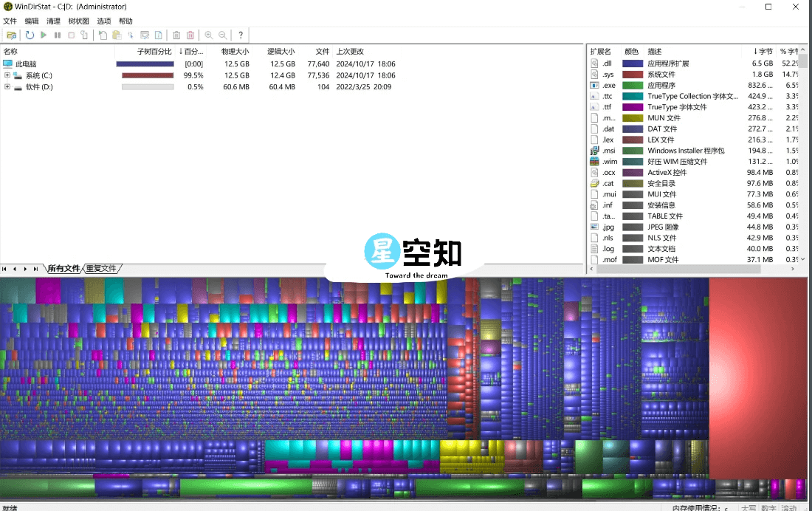Switch to the 重复文件 tab
This screenshot has width=812, height=511.
102,268
